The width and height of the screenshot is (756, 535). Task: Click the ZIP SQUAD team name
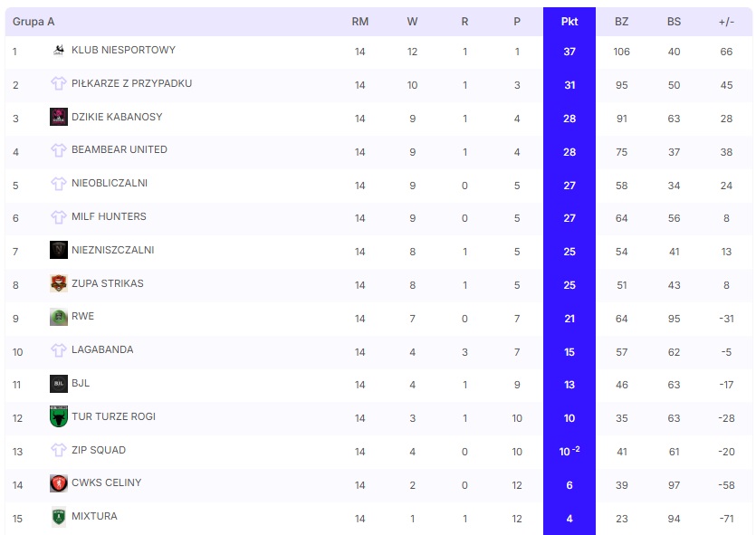pos(98,451)
